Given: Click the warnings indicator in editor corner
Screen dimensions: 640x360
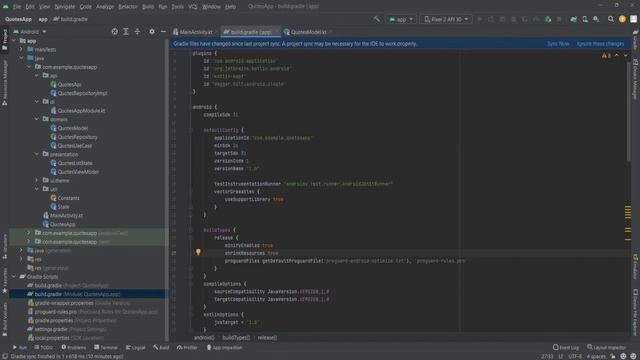Looking at the screenshot, I should coord(606,56).
